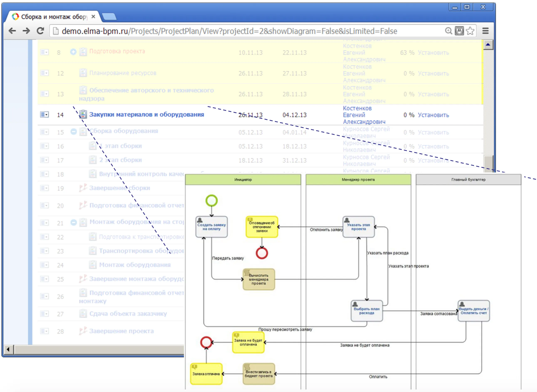Click task icon beside Закупки материалов
537x392 pixels.
83,114
